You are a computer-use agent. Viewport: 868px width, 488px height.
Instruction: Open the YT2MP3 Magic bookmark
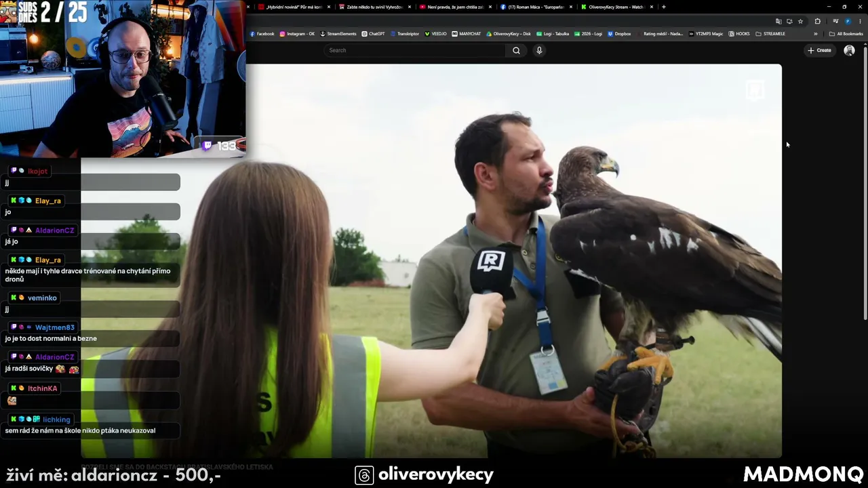(x=706, y=34)
